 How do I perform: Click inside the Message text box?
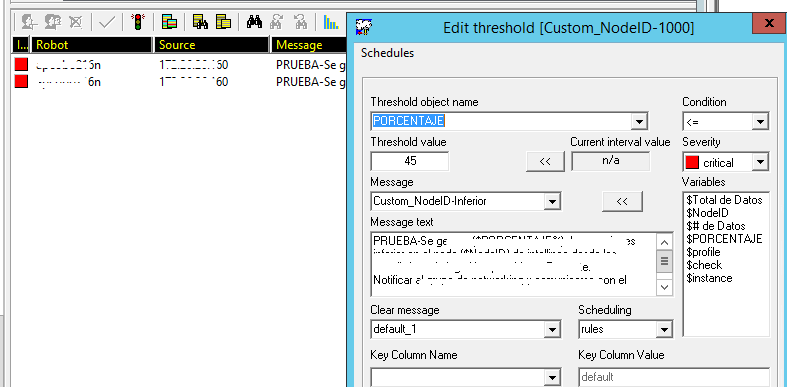pyautogui.click(x=513, y=265)
